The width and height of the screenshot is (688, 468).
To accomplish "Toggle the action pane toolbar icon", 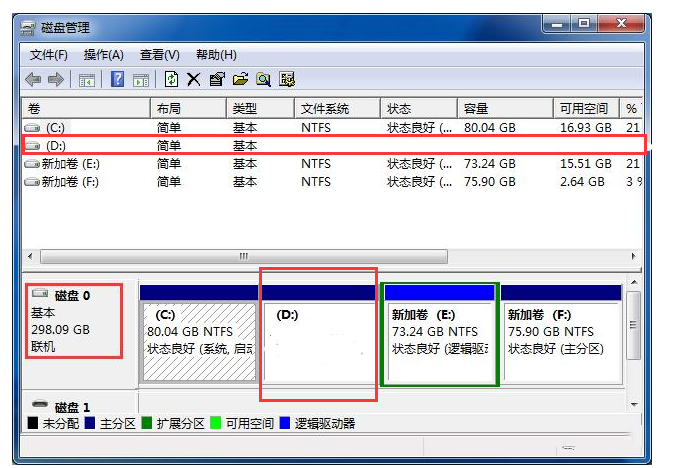I will (x=141, y=80).
